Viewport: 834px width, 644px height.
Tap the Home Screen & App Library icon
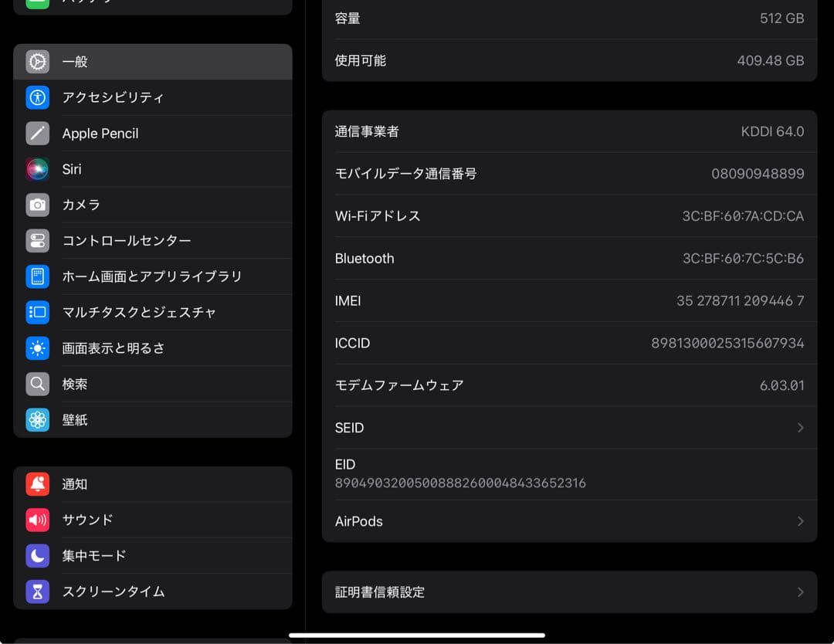(x=37, y=276)
